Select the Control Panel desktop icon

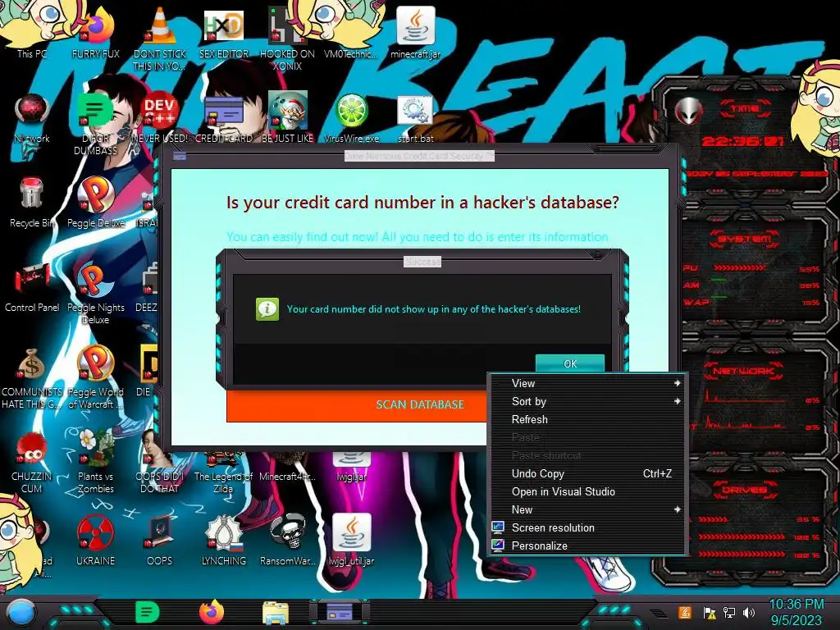click(x=32, y=287)
